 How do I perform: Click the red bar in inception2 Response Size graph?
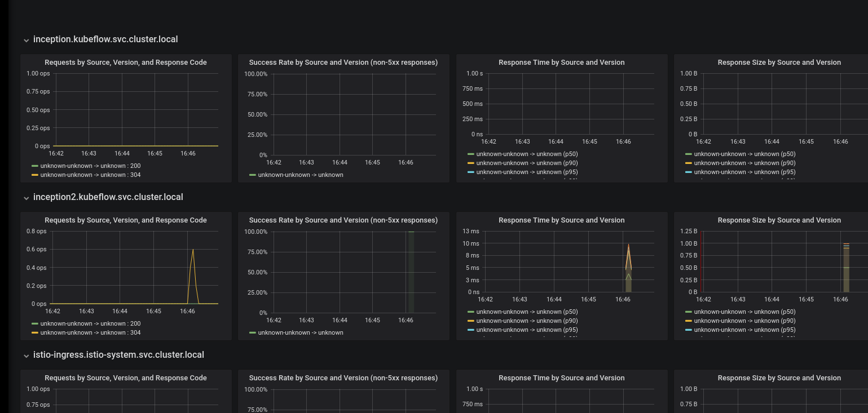[x=700, y=265]
